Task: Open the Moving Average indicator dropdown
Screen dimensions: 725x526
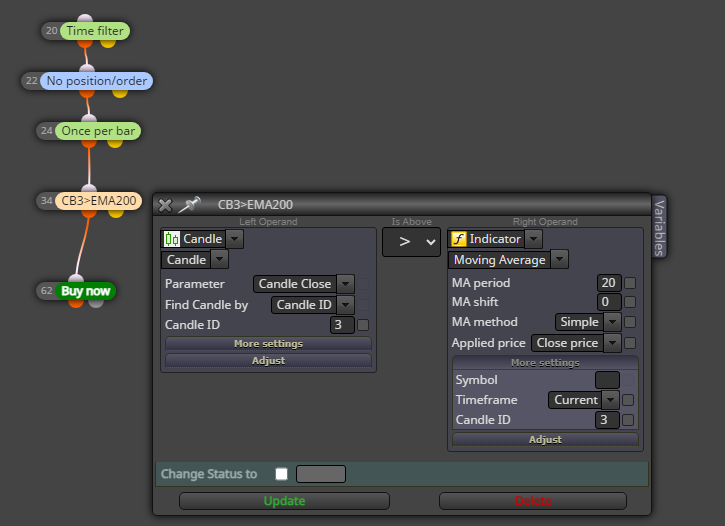Action: [x=559, y=260]
